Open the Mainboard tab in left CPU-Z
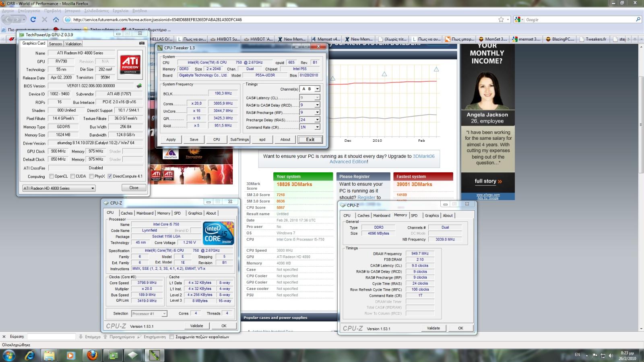The image size is (644, 362). click(145, 213)
